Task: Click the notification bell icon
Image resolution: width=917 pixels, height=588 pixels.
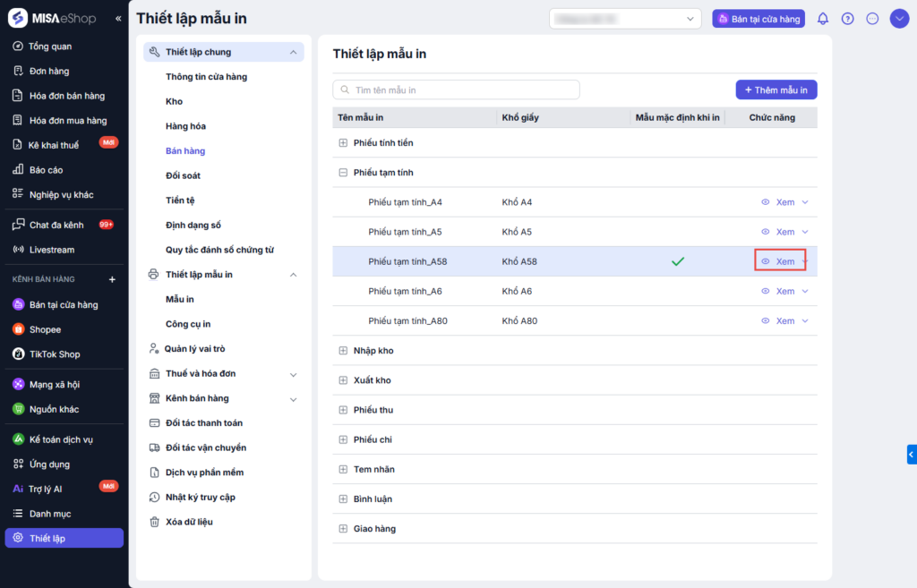Action: [x=823, y=19]
